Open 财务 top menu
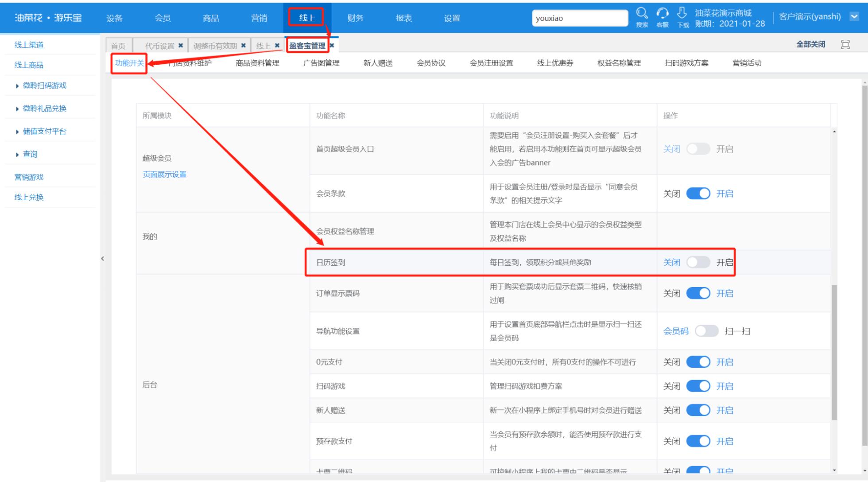This screenshot has height=482, width=868. click(355, 18)
